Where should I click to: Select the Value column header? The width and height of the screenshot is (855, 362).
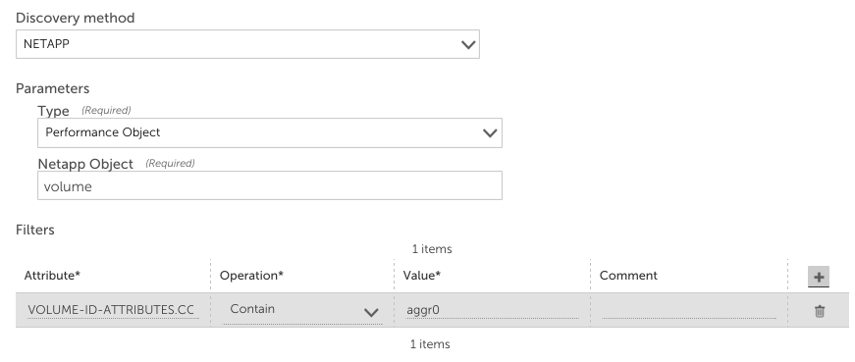click(x=422, y=275)
